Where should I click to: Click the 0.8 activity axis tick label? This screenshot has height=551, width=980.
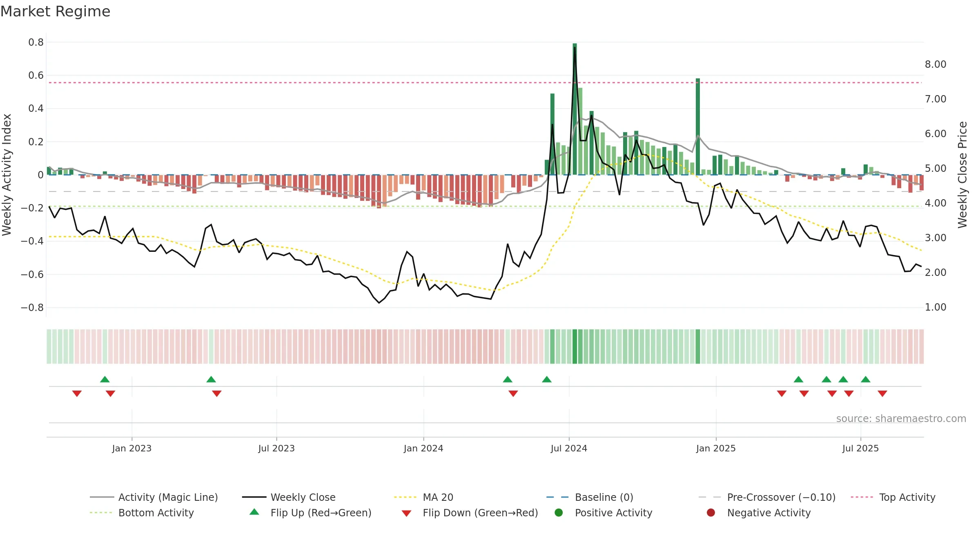(x=36, y=42)
